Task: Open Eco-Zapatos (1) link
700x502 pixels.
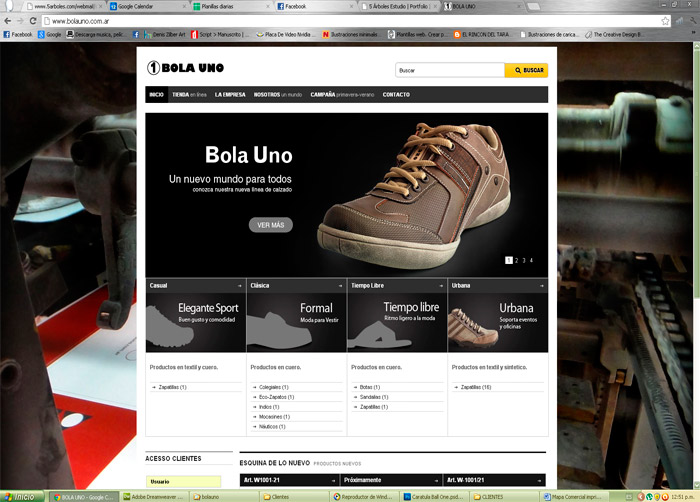Action: 276,397
